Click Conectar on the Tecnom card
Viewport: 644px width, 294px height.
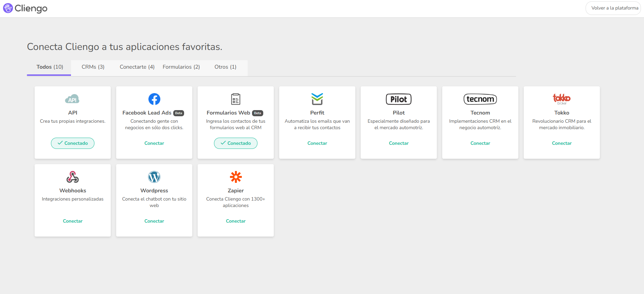(x=480, y=143)
